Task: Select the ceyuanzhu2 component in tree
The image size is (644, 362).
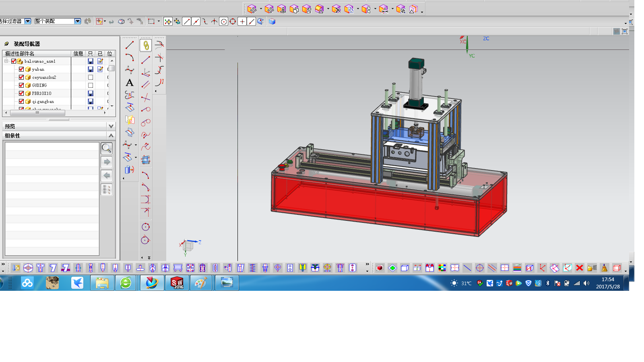Action: (44, 77)
